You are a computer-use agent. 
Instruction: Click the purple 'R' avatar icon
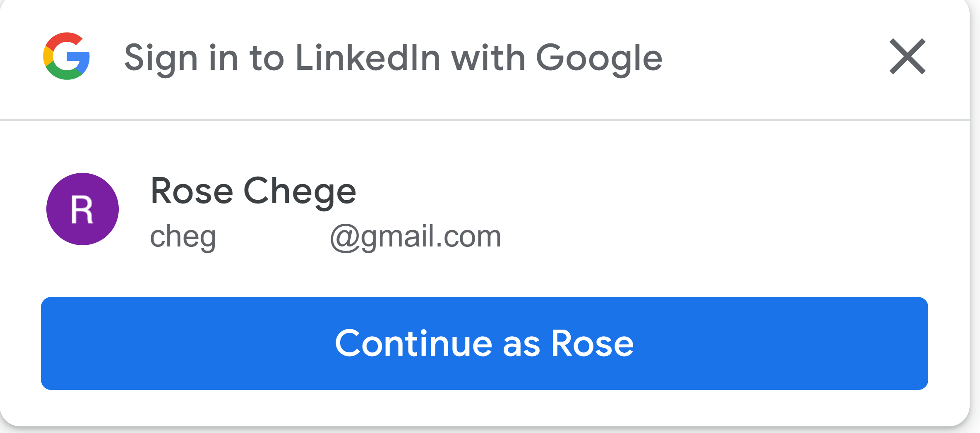(82, 209)
